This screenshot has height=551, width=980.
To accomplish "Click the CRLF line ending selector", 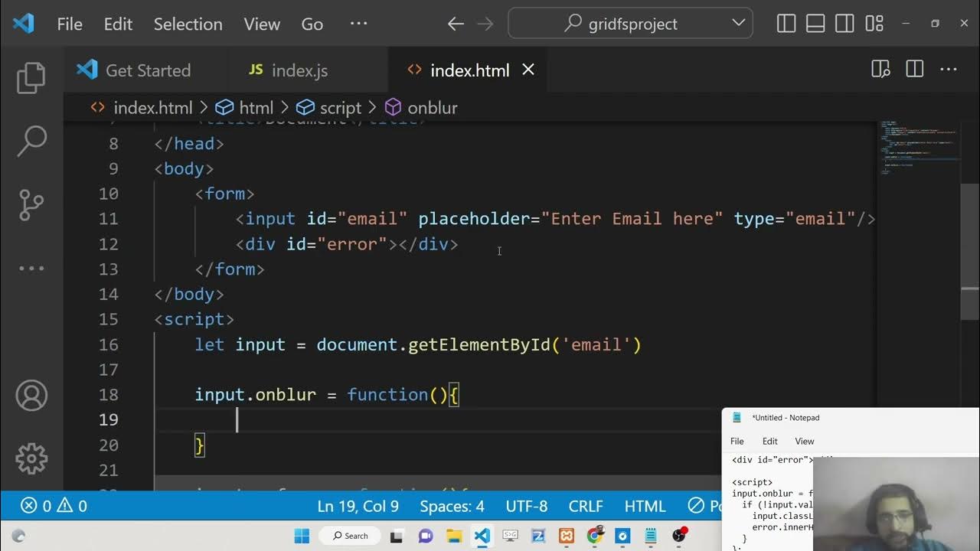I will pyautogui.click(x=584, y=506).
